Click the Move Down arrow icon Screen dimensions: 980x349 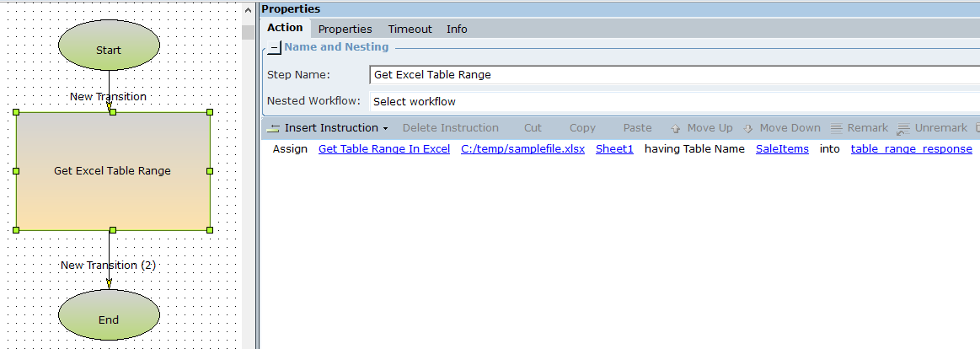[748, 129]
